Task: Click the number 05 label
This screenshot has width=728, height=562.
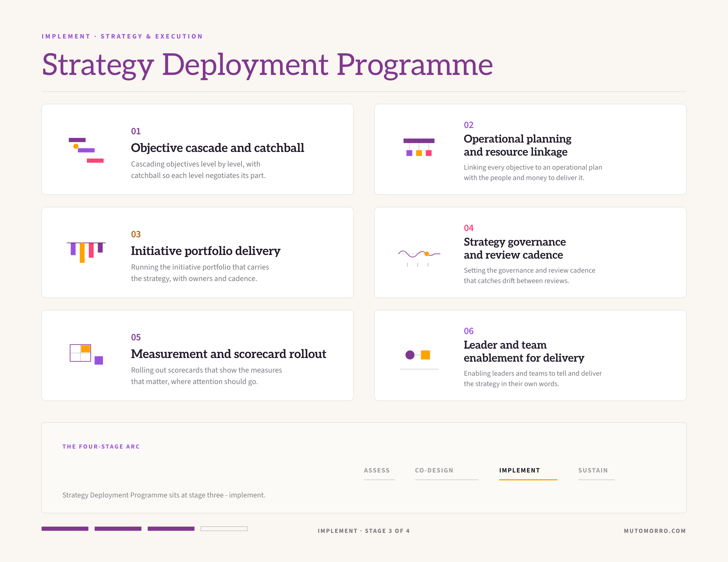Action: point(136,337)
